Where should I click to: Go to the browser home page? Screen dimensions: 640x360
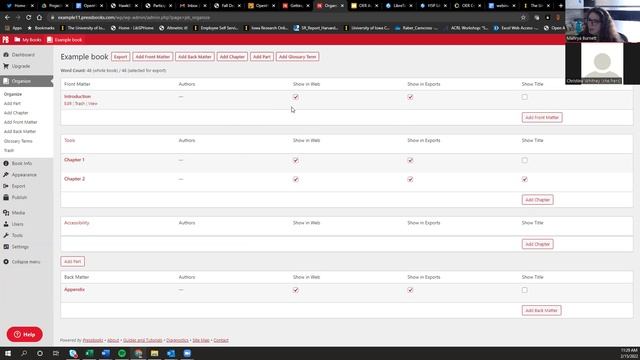click(39, 18)
